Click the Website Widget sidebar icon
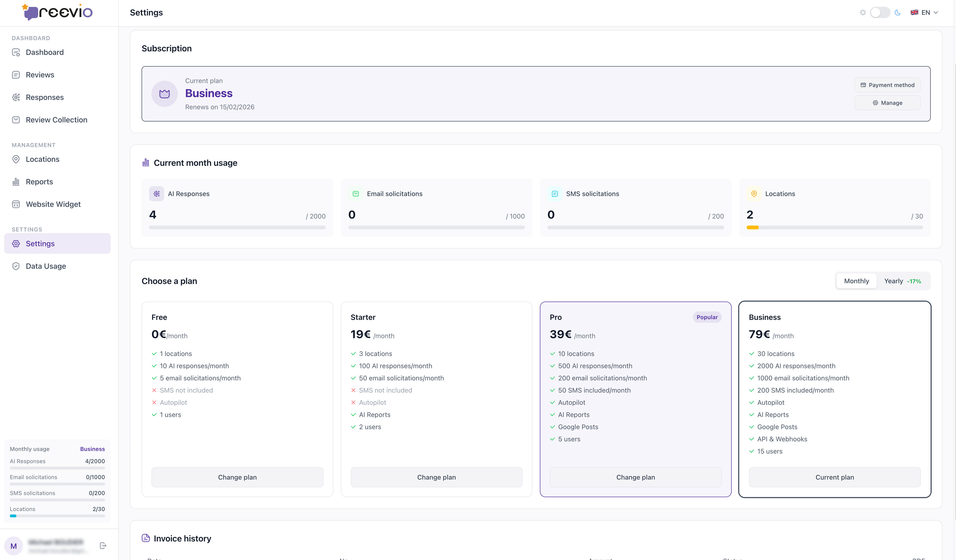Image resolution: width=956 pixels, height=560 pixels. pos(16,204)
